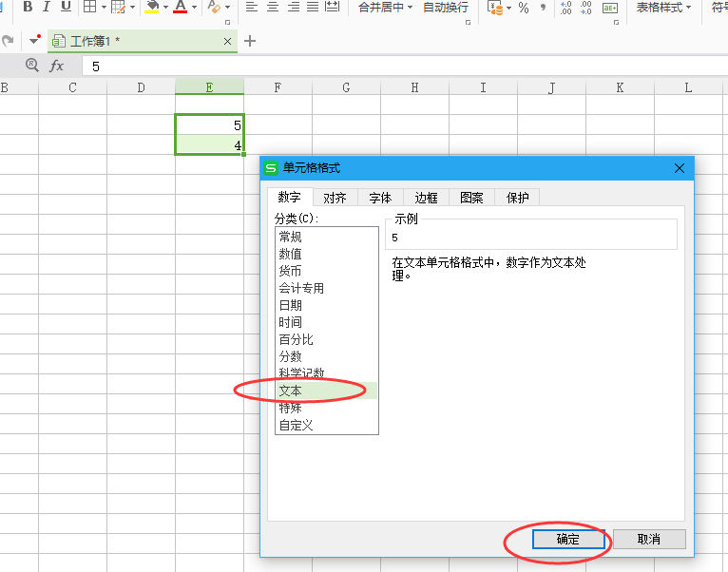Center text horizontally

[273, 7]
